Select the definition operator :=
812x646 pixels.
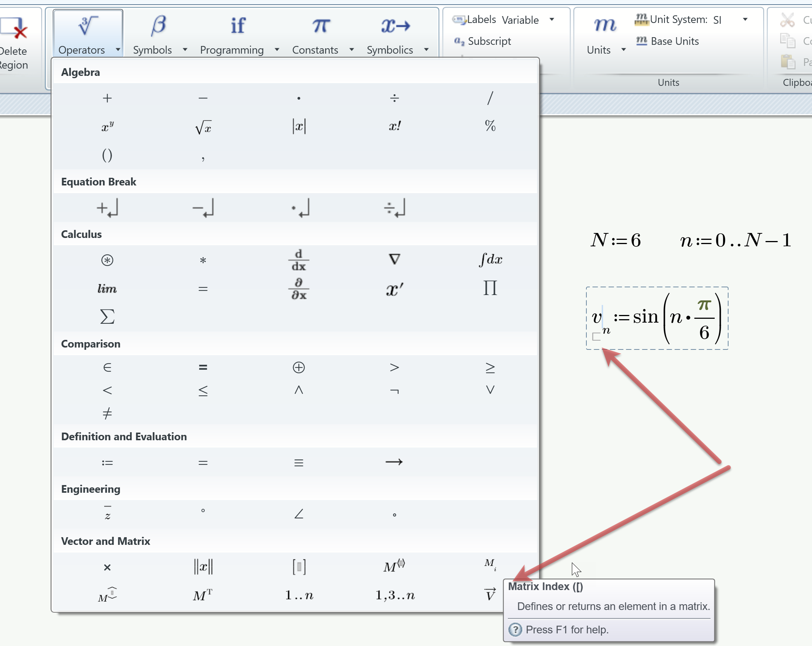click(x=107, y=462)
